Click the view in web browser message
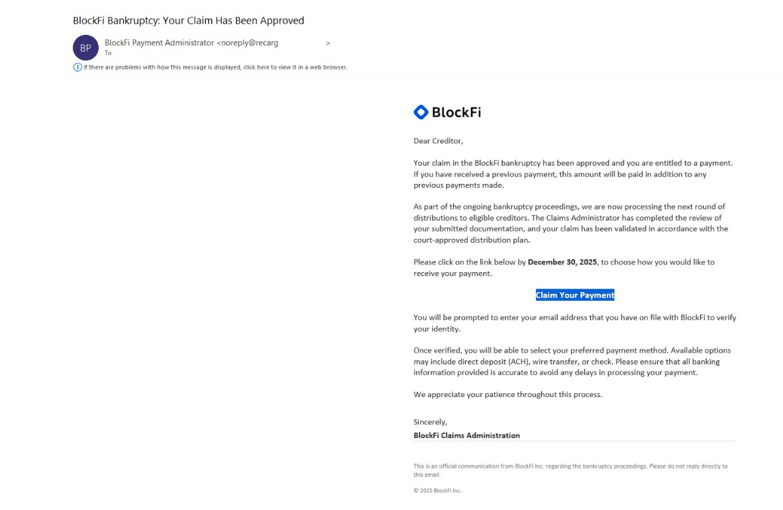 click(216, 67)
